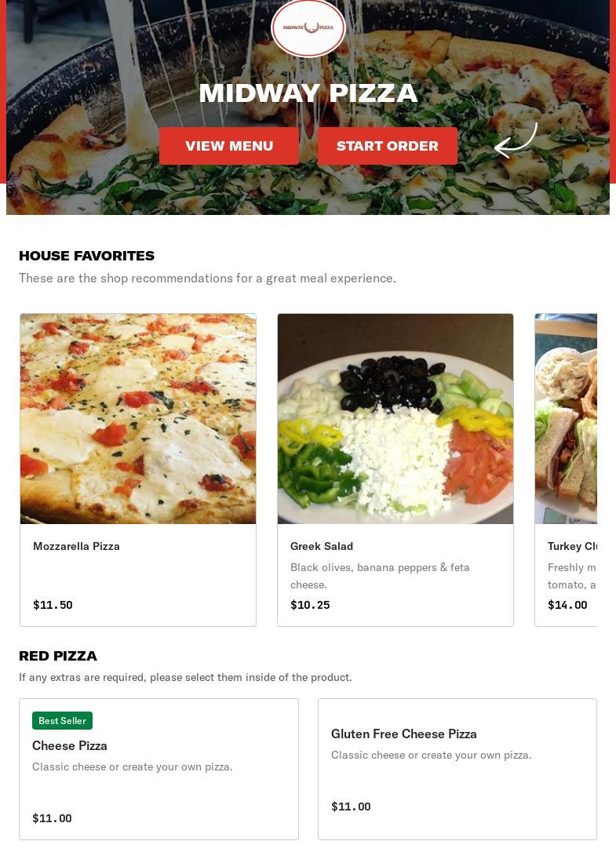Click Gluten Free Cheese Pizza $11.00 price
Screen dimensions: 616x852
click(351, 806)
